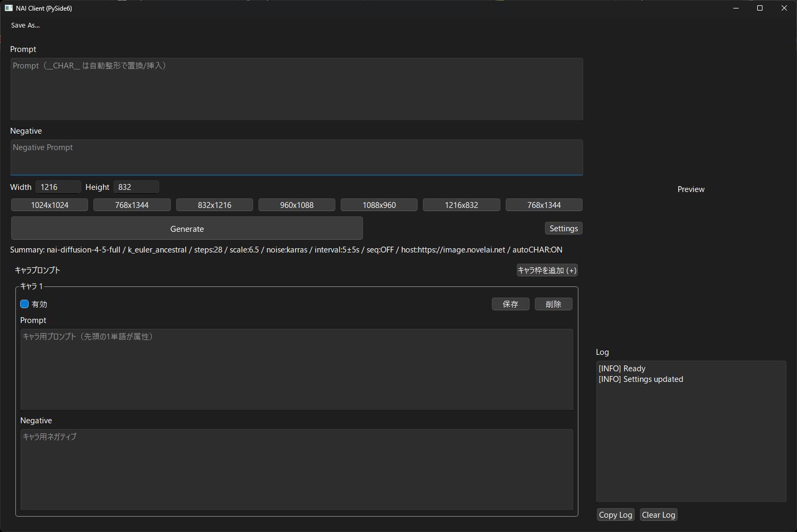797x532 pixels.
Task: Click into the main Prompt text box
Action: tap(296, 89)
